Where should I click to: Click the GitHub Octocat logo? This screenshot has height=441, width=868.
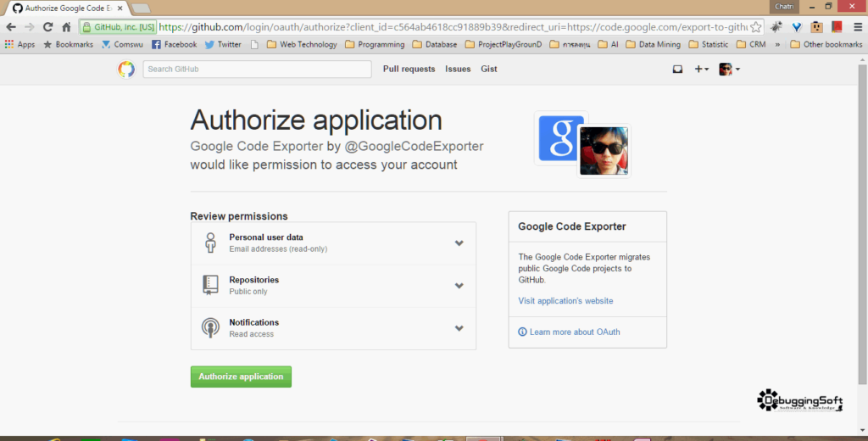pos(126,70)
